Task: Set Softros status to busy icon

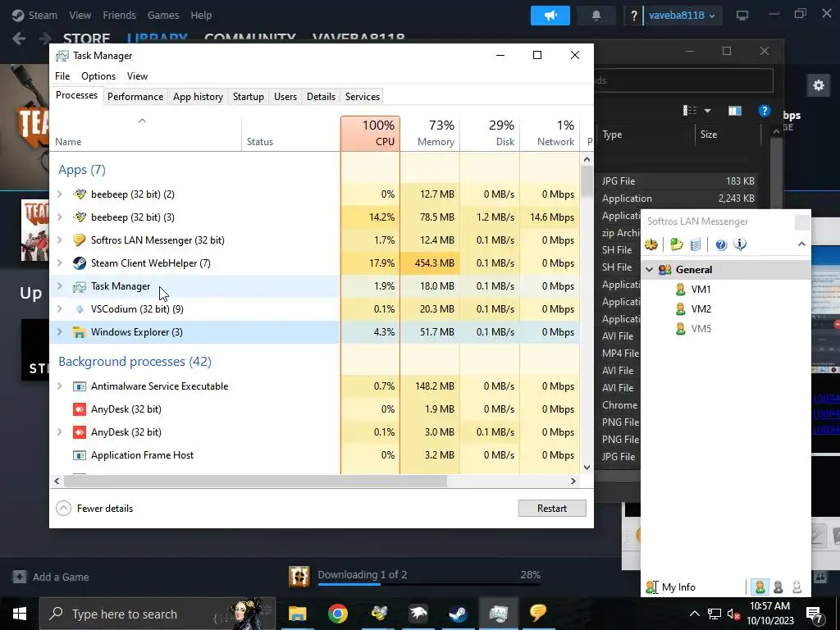Action: pyautogui.click(x=778, y=587)
